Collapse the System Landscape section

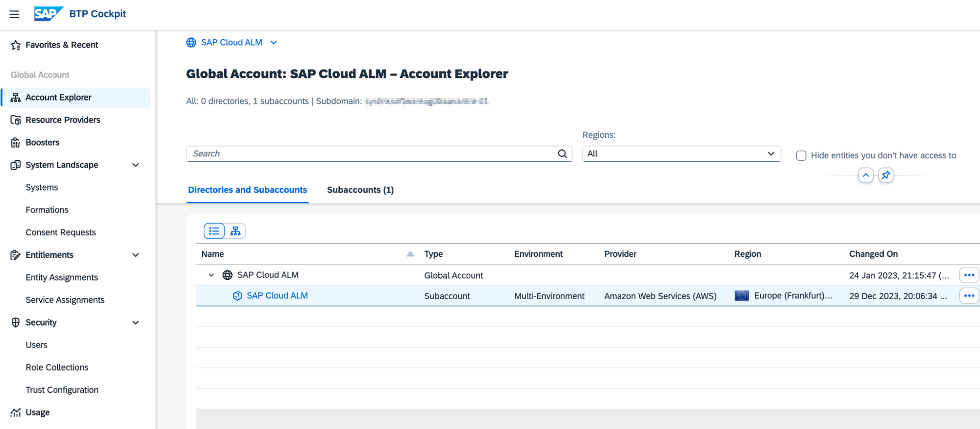[136, 165]
